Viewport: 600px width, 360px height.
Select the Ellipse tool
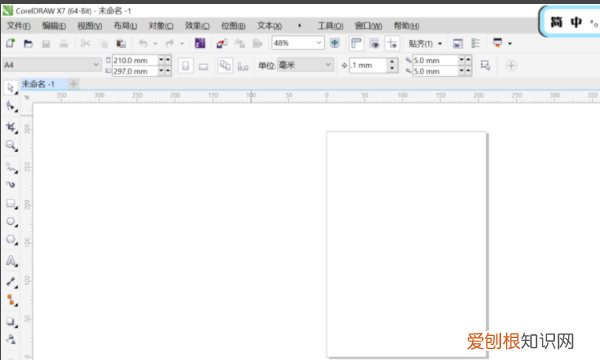point(11,222)
